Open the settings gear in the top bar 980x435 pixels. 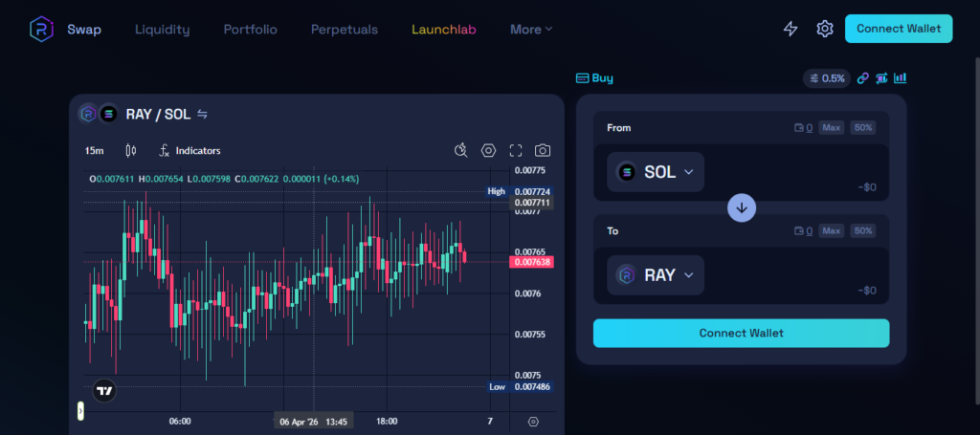click(x=824, y=29)
